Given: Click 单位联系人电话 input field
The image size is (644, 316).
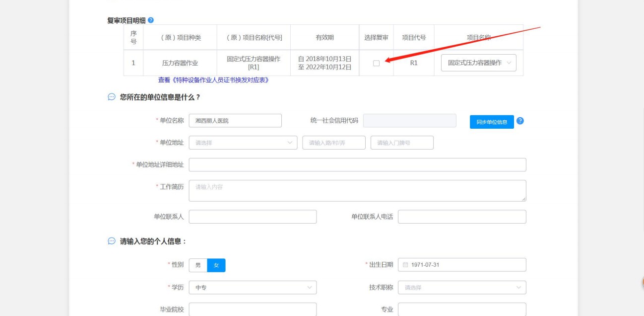Looking at the screenshot, I should 461,217.
